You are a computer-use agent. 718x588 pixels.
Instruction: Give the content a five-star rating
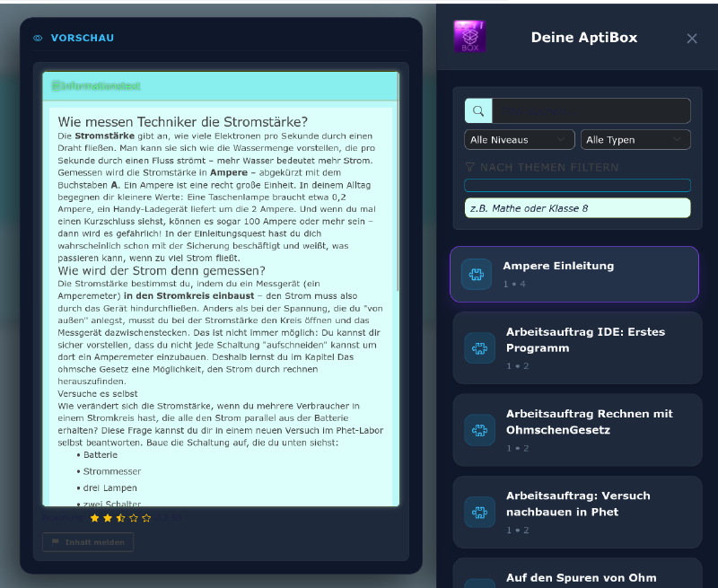146,518
